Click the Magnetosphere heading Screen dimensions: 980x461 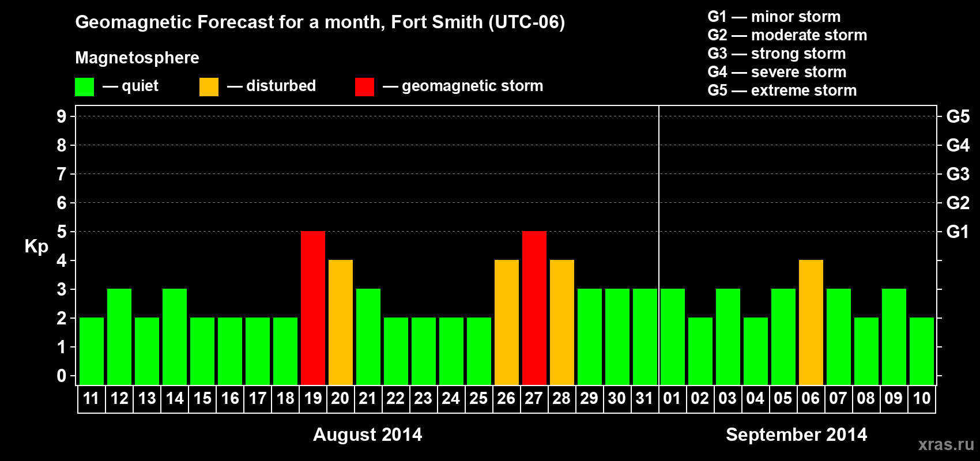(x=137, y=58)
